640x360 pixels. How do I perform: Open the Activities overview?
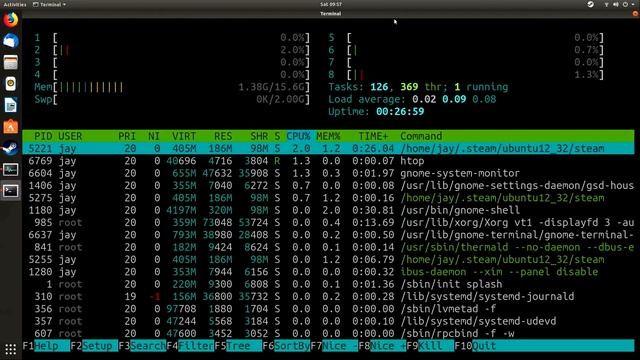pos(15,4)
